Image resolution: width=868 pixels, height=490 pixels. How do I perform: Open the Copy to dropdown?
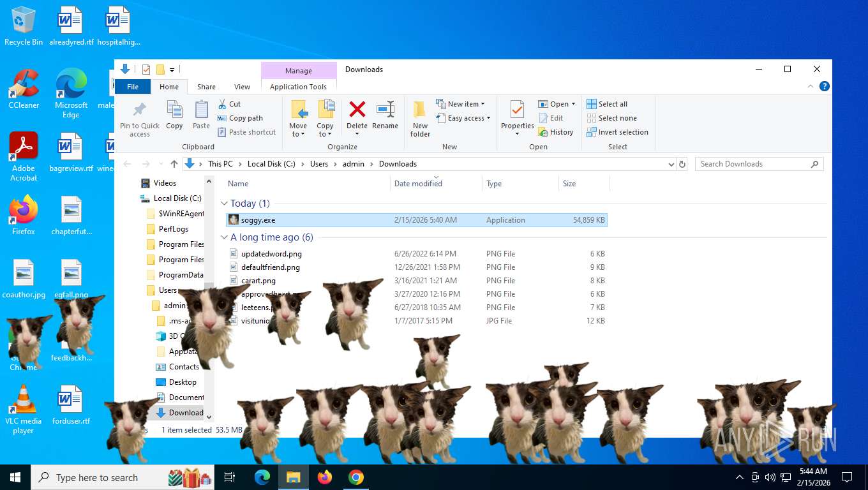pyautogui.click(x=325, y=130)
